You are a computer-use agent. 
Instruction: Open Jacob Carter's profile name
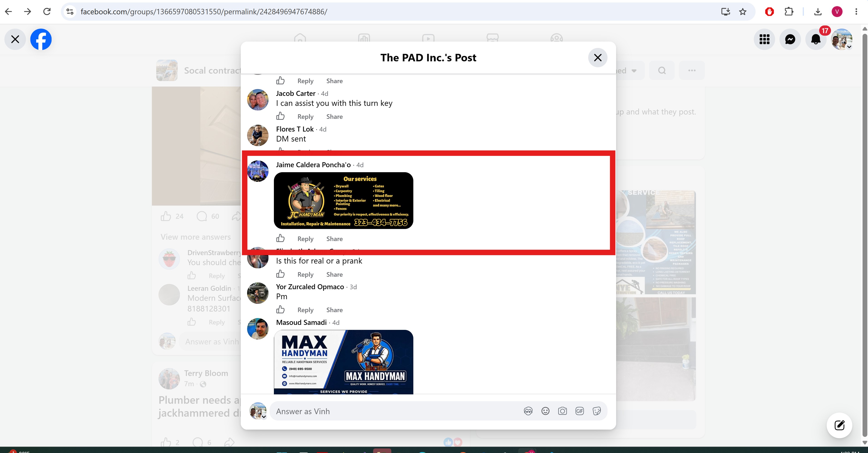click(x=295, y=93)
